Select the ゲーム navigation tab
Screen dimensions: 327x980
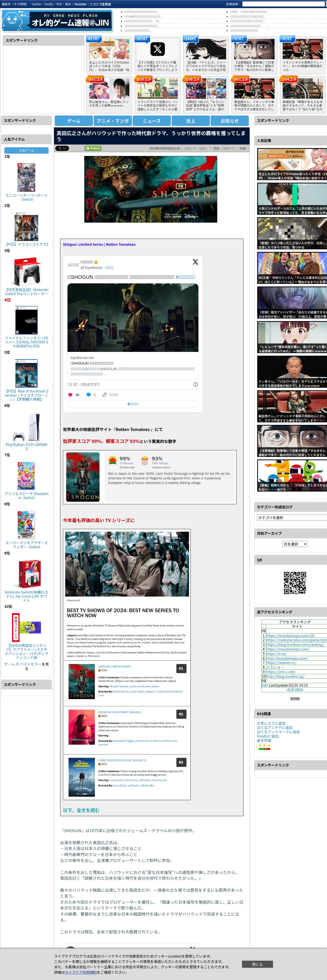coord(74,121)
